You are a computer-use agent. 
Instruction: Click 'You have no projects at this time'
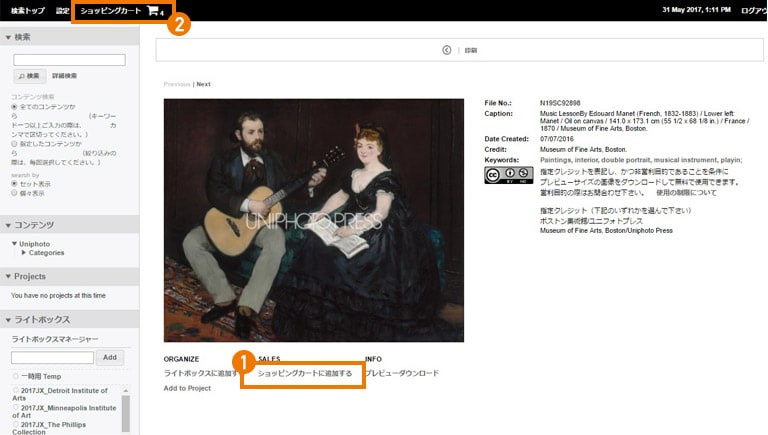coord(58,295)
